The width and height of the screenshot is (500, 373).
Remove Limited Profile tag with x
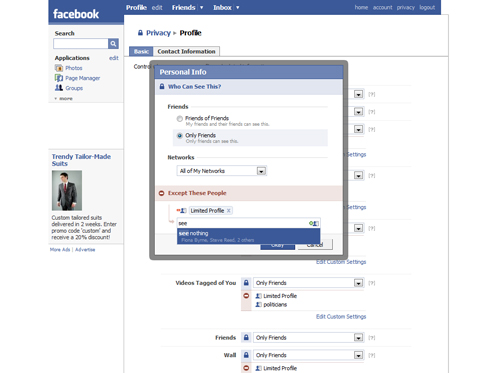click(229, 211)
